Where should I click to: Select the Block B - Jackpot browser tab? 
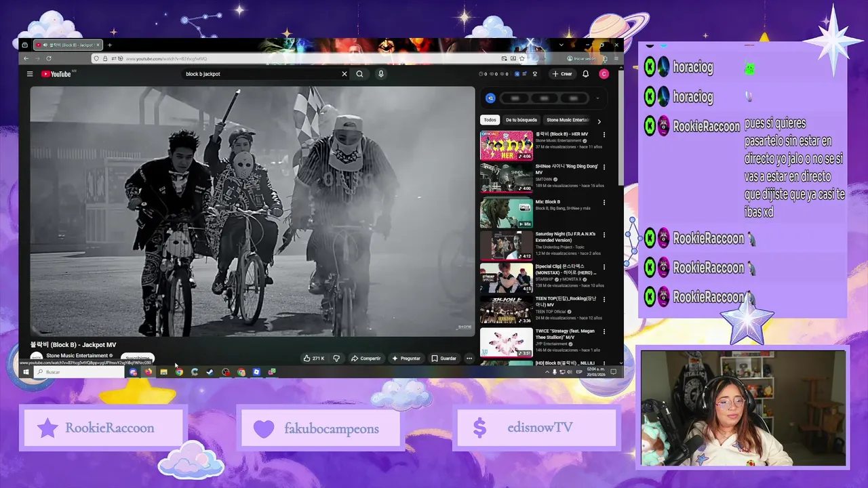point(67,45)
